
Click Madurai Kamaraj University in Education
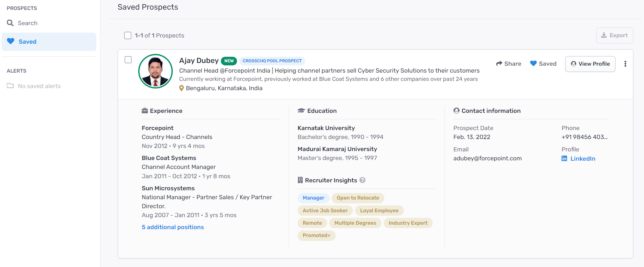click(x=337, y=149)
